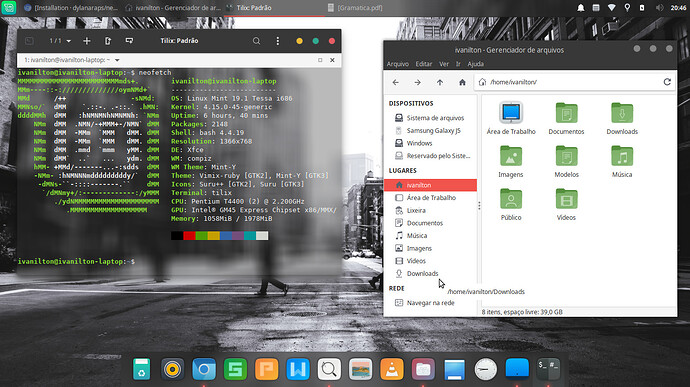The image size is (690, 387).
Task: Open the search icon in Tilix header
Action: click(256, 41)
